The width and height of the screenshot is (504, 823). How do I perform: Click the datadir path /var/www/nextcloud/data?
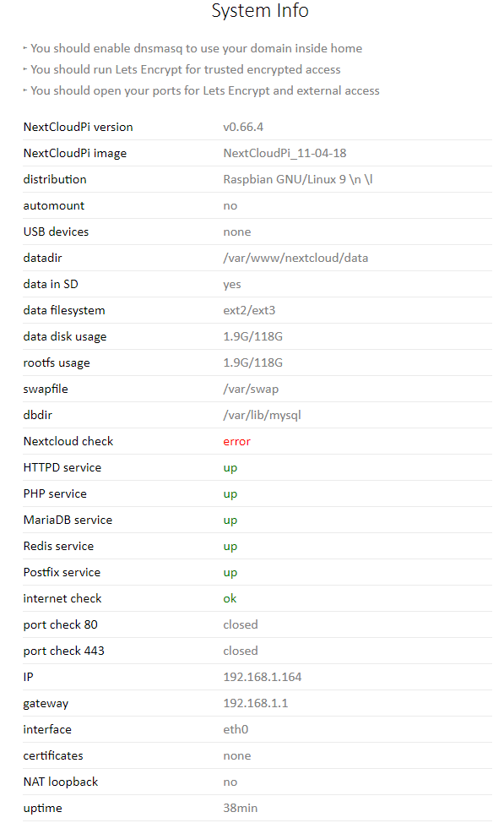(x=295, y=259)
